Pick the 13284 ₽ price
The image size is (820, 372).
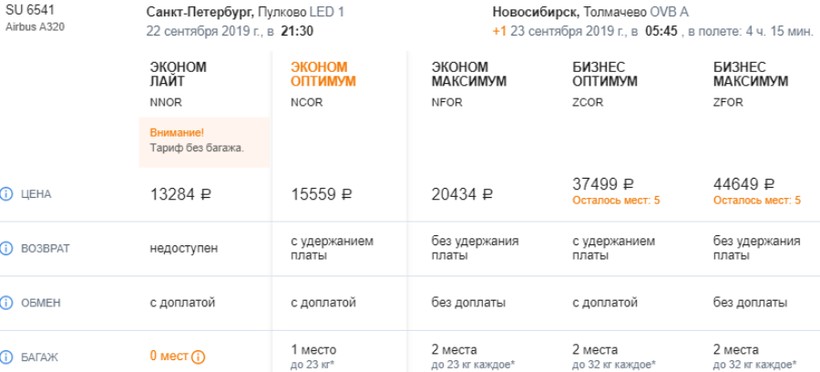tap(181, 195)
